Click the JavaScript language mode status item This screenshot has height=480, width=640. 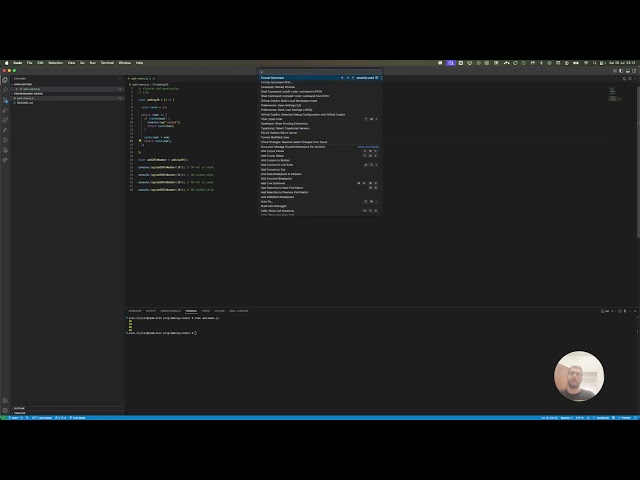point(602,418)
